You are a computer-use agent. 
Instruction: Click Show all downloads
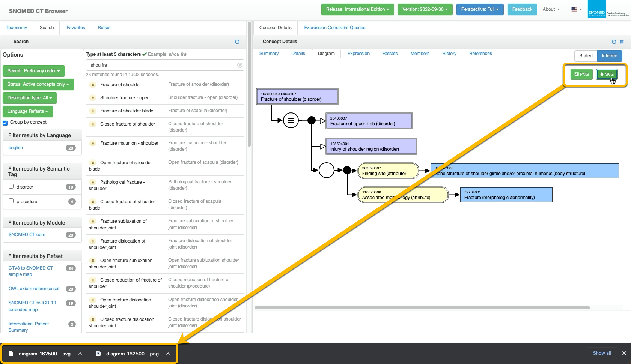click(x=602, y=353)
